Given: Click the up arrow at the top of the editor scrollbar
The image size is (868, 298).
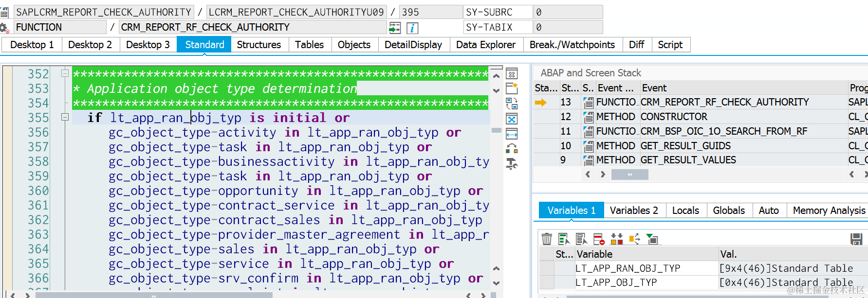Looking at the screenshot, I should pyautogui.click(x=496, y=76).
